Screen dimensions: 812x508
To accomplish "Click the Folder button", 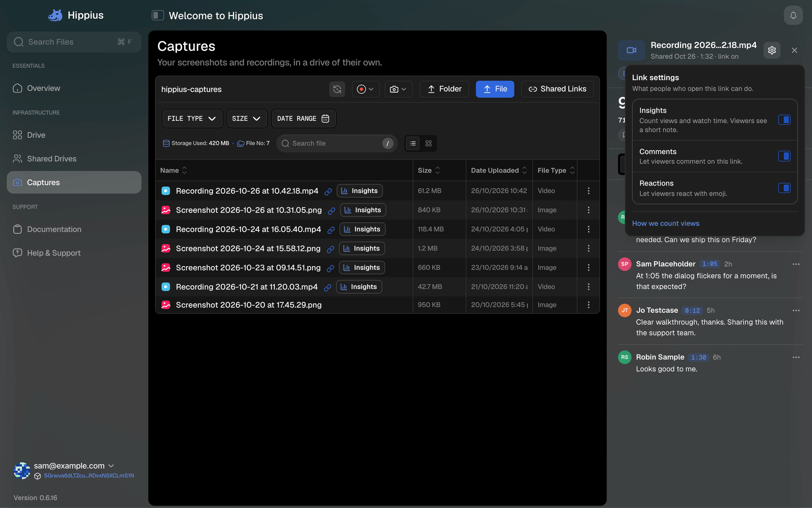I will click(444, 89).
